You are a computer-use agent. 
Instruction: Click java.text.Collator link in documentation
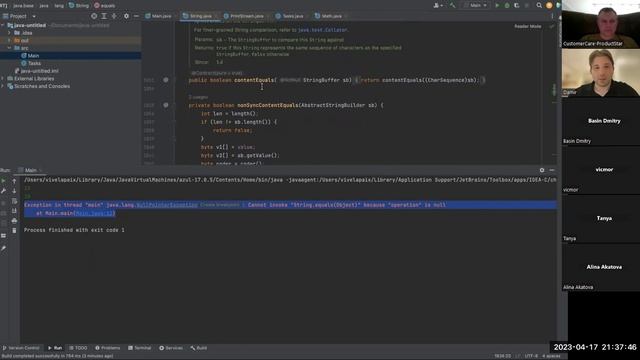point(322,30)
